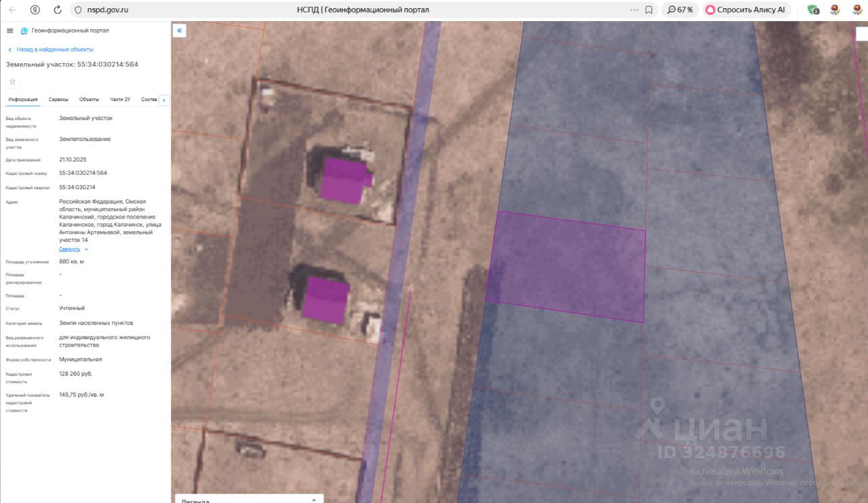Collapse the side panel with double-chevron button
The height and width of the screenshot is (503, 868).
point(179,31)
